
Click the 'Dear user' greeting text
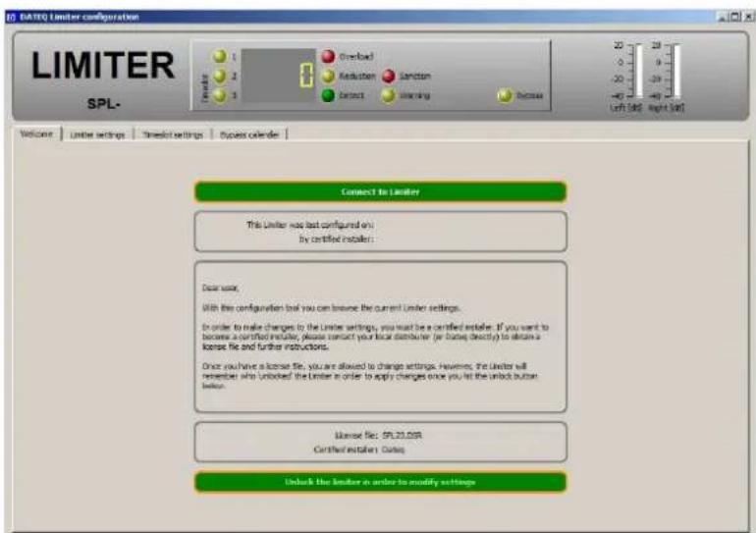[x=220, y=288]
